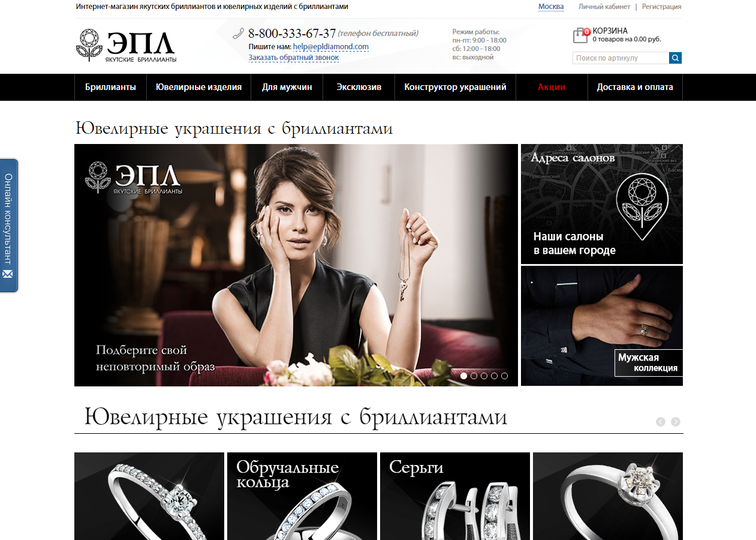Image resolution: width=756 pixels, height=540 pixels.
Task: Select the last slider dot
Action: (x=504, y=376)
